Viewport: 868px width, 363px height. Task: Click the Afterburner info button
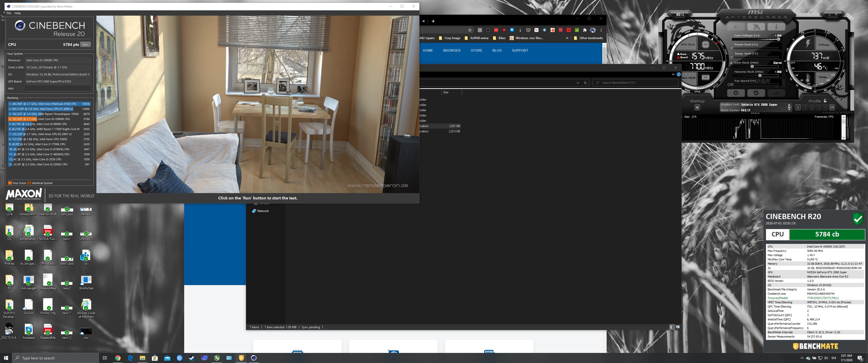tap(776, 27)
